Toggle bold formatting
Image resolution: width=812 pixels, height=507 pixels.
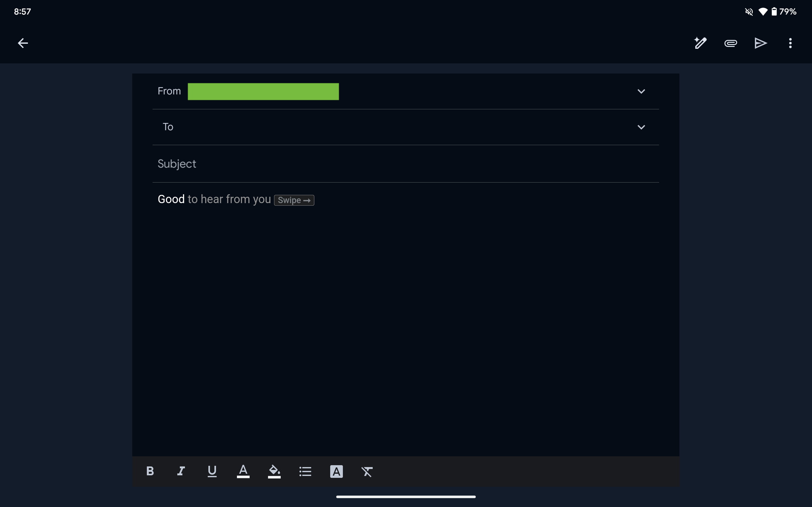(150, 471)
